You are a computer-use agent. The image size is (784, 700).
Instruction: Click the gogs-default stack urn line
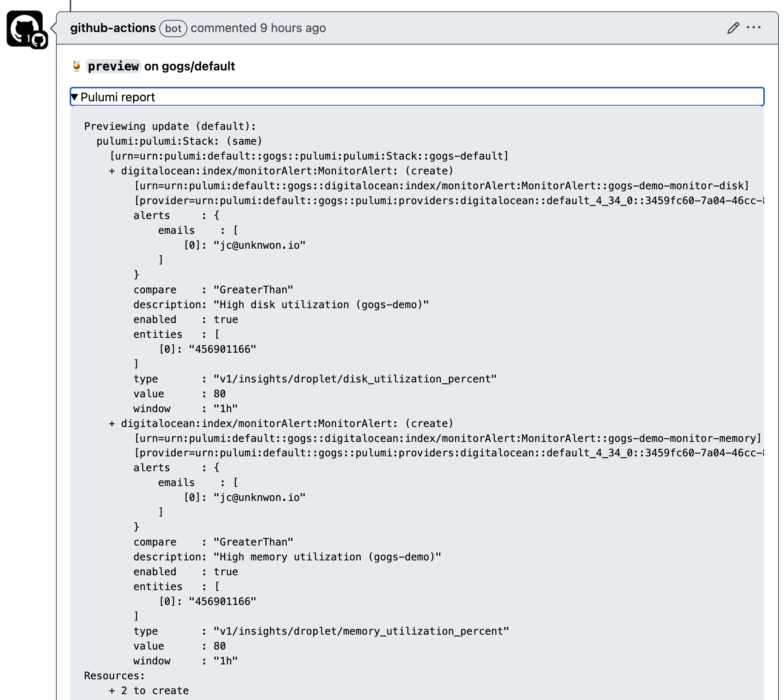309,156
